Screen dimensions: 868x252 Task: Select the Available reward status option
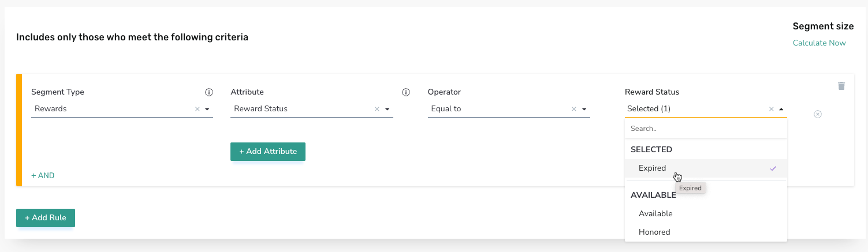pos(706,213)
